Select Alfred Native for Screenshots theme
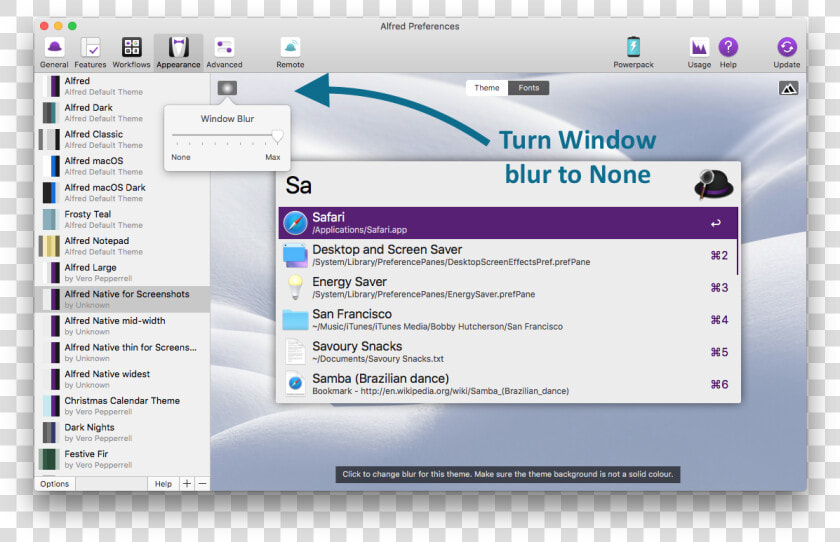Viewport: 840px width, 542px height. click(123, 299)
